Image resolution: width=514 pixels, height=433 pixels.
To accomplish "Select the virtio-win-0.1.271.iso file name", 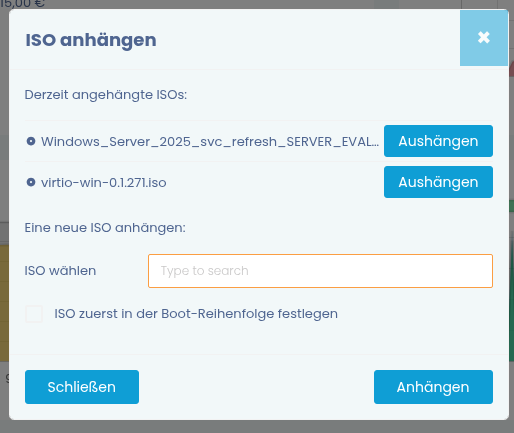I will tap(104, 183).
